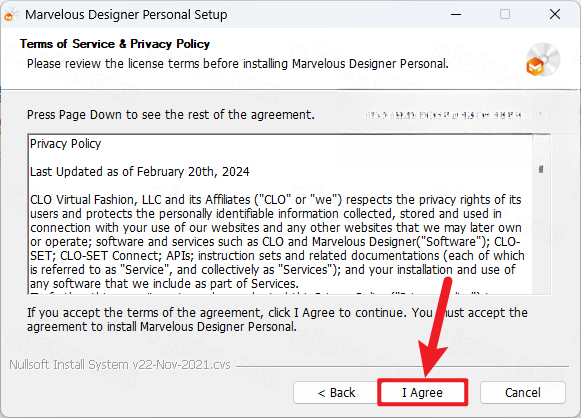581x418 pixels.
Task: Go back with the Back button
Action: [336, 392]
